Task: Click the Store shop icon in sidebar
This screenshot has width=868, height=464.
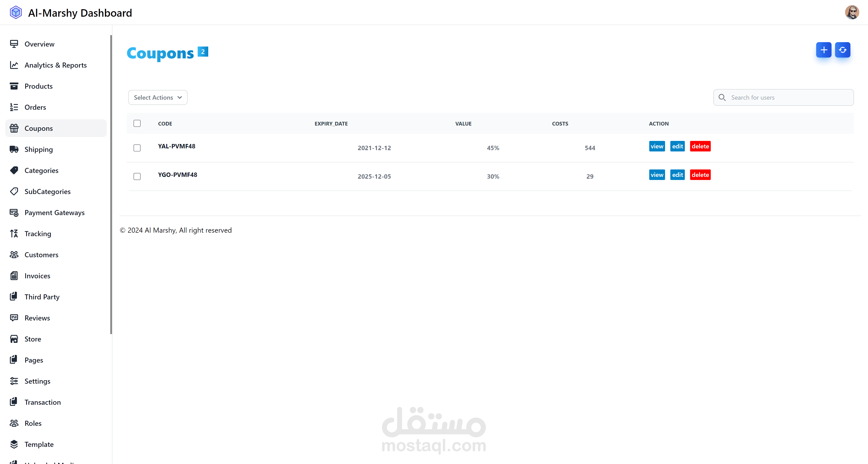Action: pyautogui.click(x=14, y=339)
